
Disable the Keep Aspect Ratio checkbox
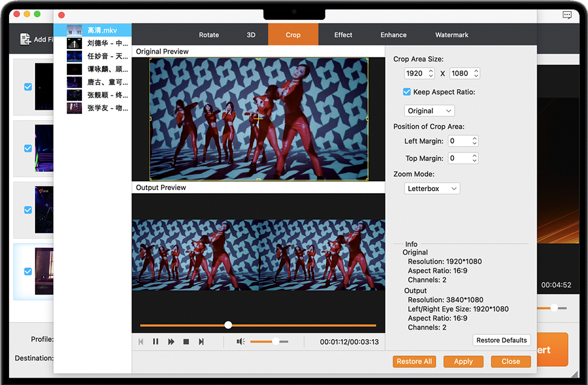407,92
